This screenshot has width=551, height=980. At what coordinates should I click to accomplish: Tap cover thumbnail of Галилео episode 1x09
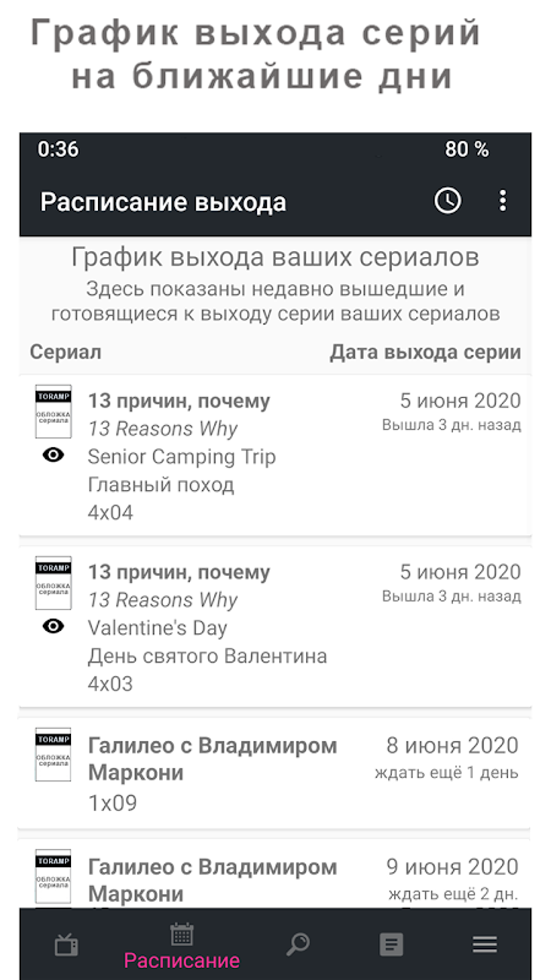point(53,754)
